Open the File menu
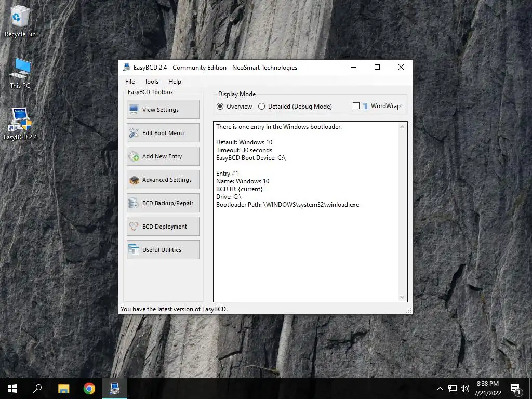Image resolution: width=532 pixels, height=399 pixels. [129, 82]
